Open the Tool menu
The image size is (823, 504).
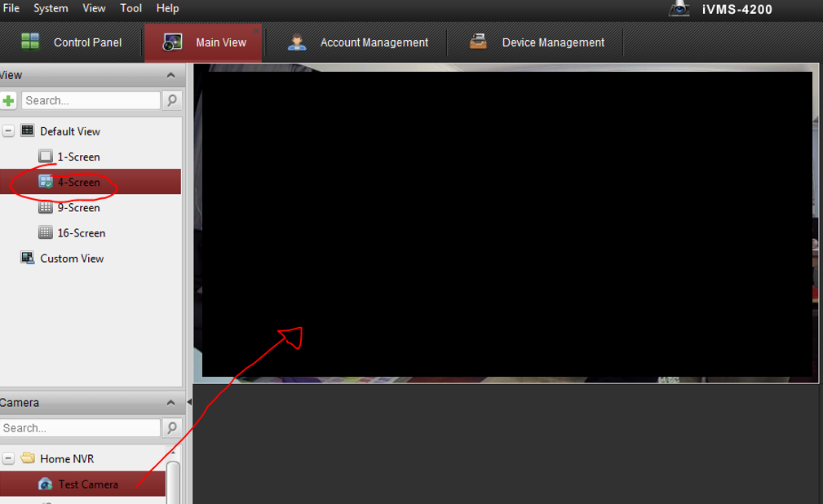coord(131,8)
